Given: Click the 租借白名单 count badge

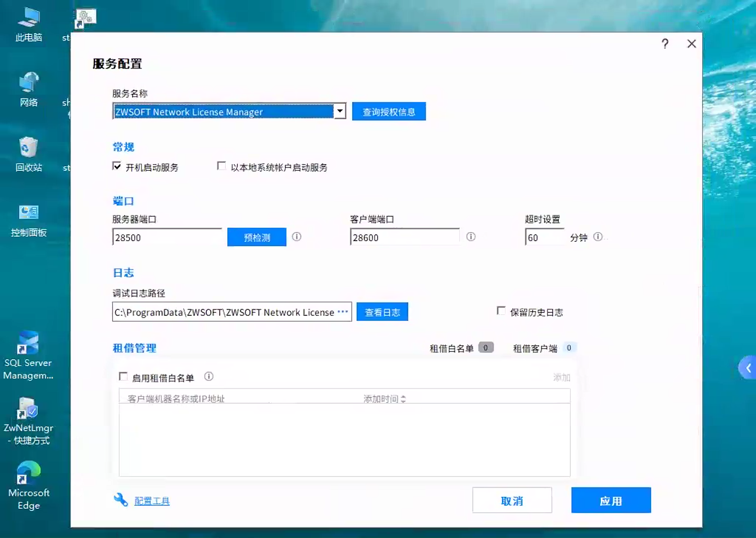Looking at the screenshot, I should [x=486, y=347].
